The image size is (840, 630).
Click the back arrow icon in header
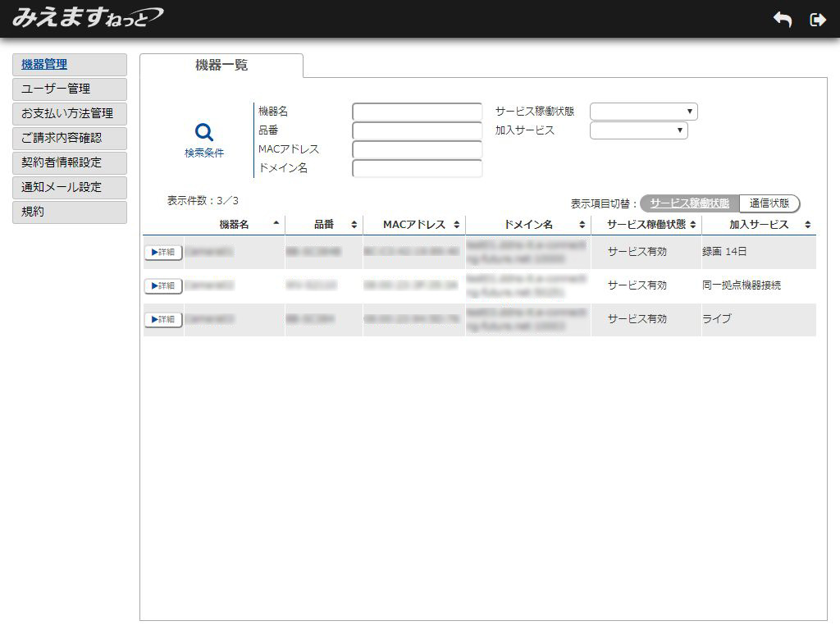pyautogui.click(x=783, y=20)
